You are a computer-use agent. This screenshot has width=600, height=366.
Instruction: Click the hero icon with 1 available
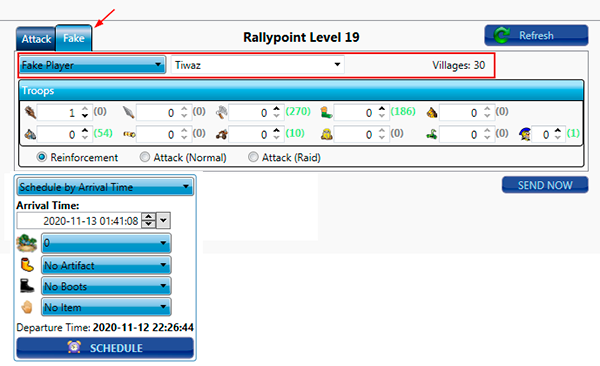click(525, 134)
